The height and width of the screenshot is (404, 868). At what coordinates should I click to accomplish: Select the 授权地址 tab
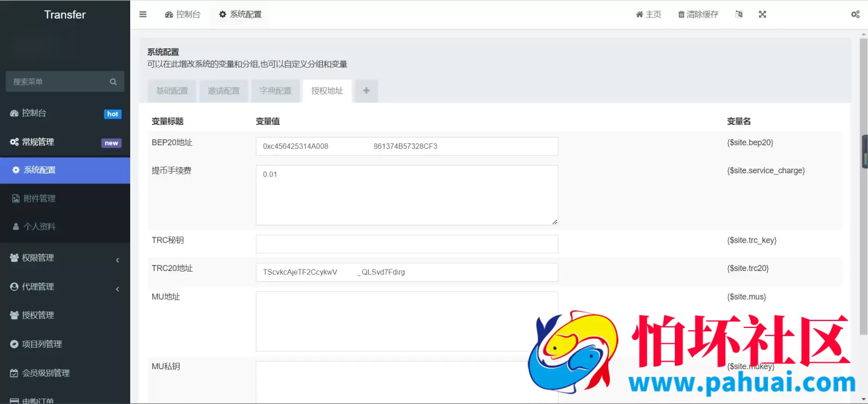pyautogui.click(x=327, y=91)
